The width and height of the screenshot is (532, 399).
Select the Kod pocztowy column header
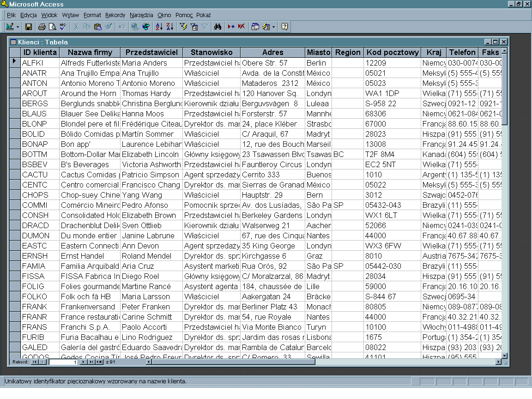click(393, 52)
